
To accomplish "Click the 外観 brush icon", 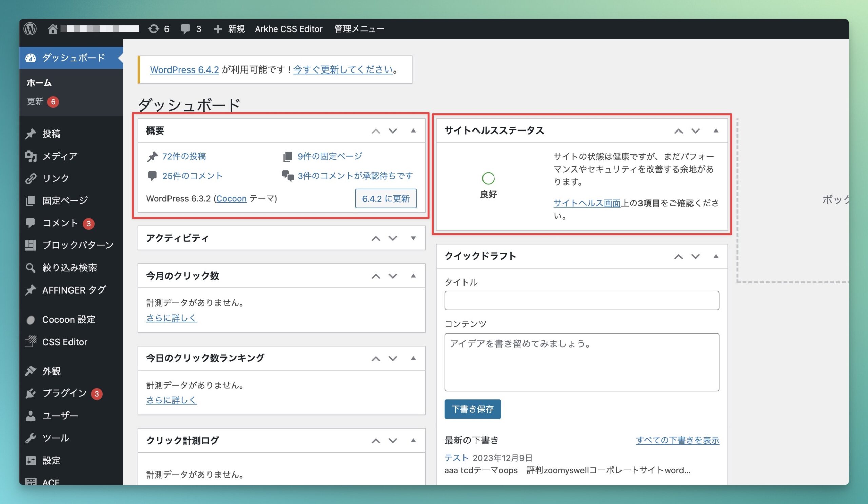I will coord(31,371).
